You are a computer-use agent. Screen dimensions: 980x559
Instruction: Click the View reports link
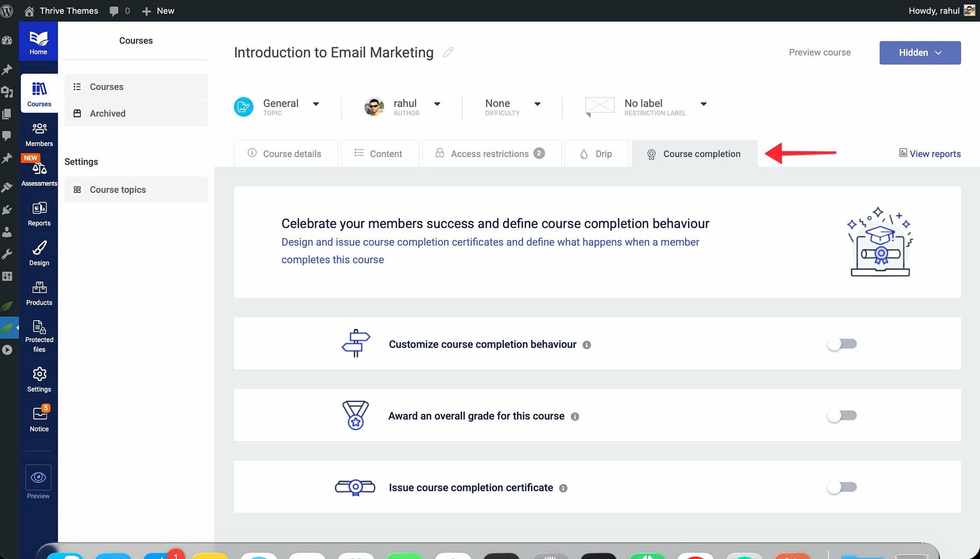coord(930,154)
